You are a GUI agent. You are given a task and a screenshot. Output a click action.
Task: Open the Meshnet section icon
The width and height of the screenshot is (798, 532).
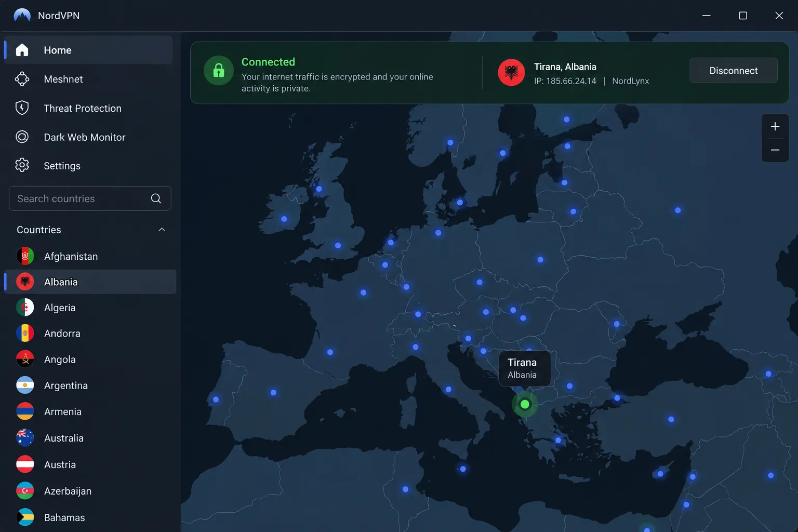tap(22, 79)
